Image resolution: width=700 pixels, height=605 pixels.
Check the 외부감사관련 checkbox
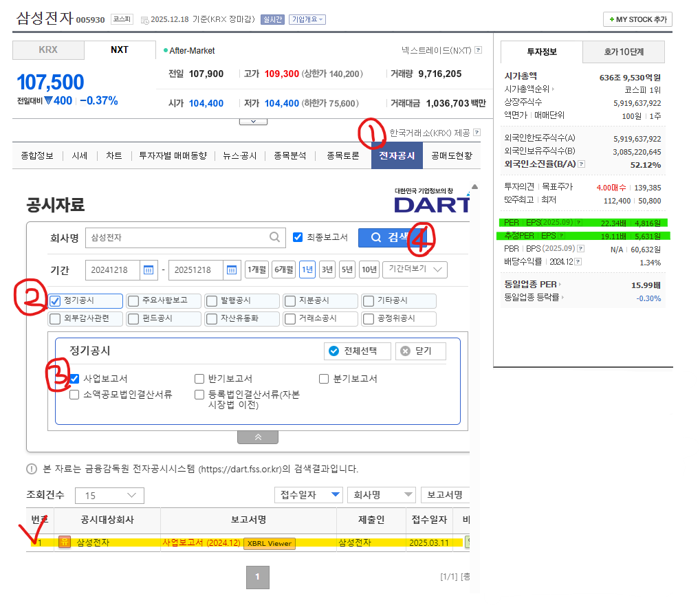pos(56,319)
